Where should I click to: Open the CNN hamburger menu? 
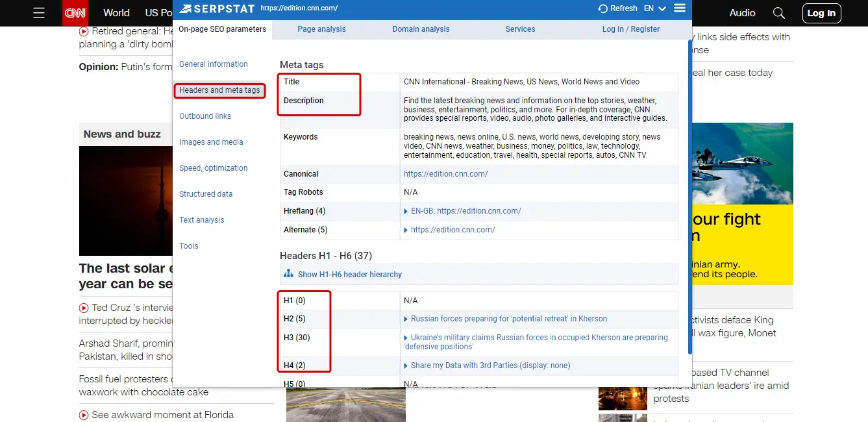click(x=39, y=13)
